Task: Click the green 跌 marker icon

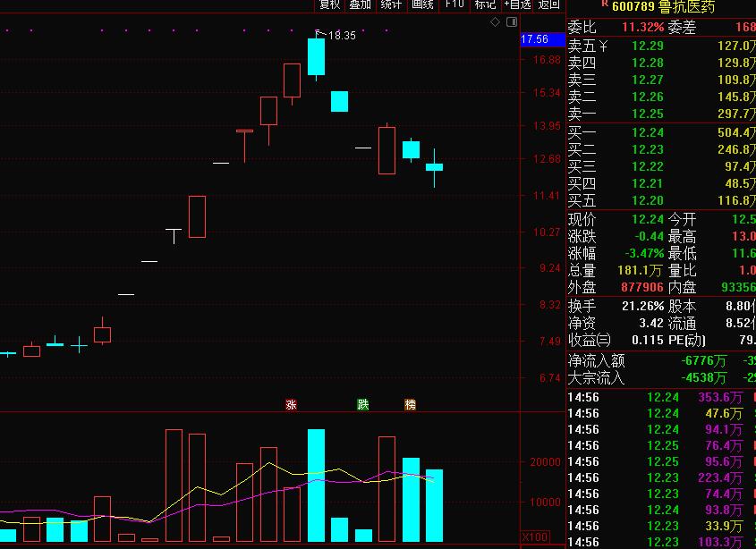Action: pos(362,404)
